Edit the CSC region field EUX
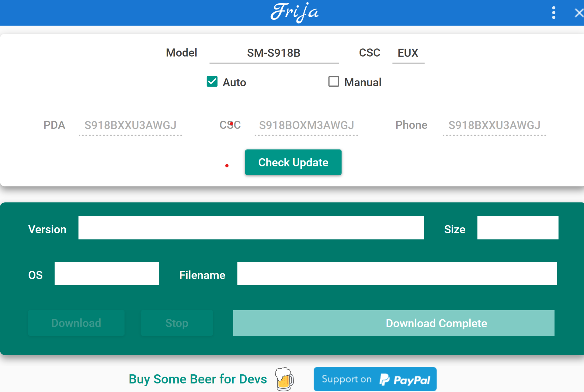Image resolution: width=584 pixels, height=392 pixels. click(408, 53)
